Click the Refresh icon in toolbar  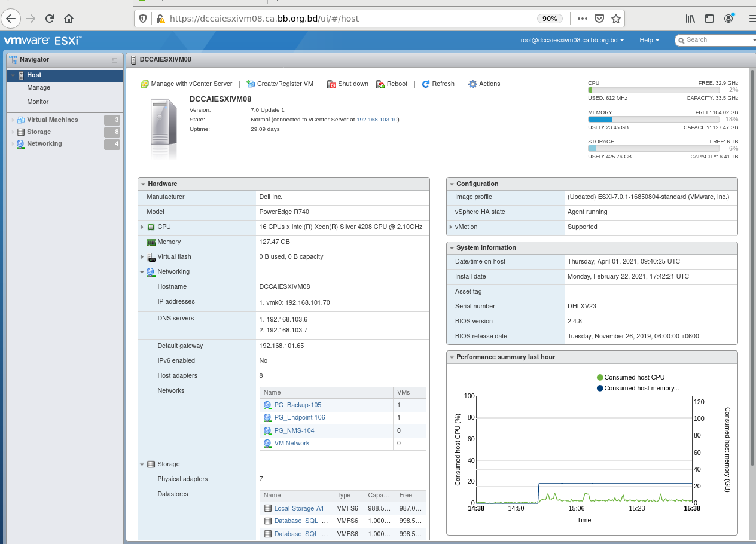click(x=426, y=84)
